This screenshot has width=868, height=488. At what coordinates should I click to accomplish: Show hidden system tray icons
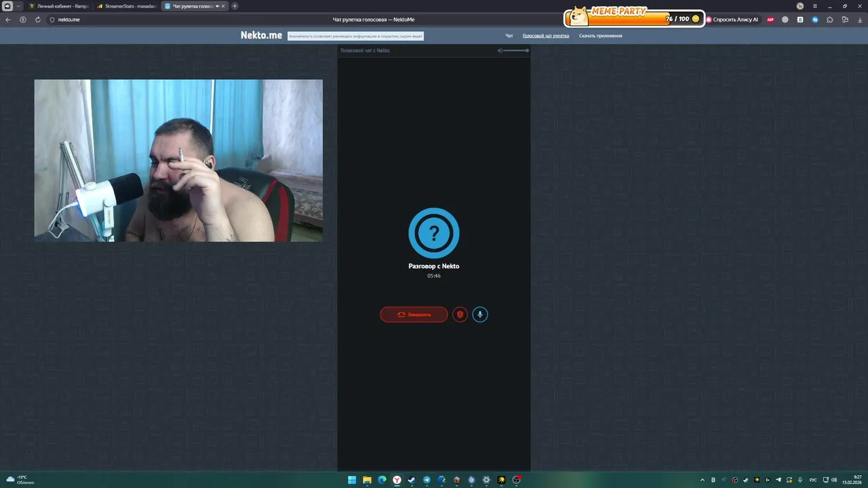[x=702, y=480]
